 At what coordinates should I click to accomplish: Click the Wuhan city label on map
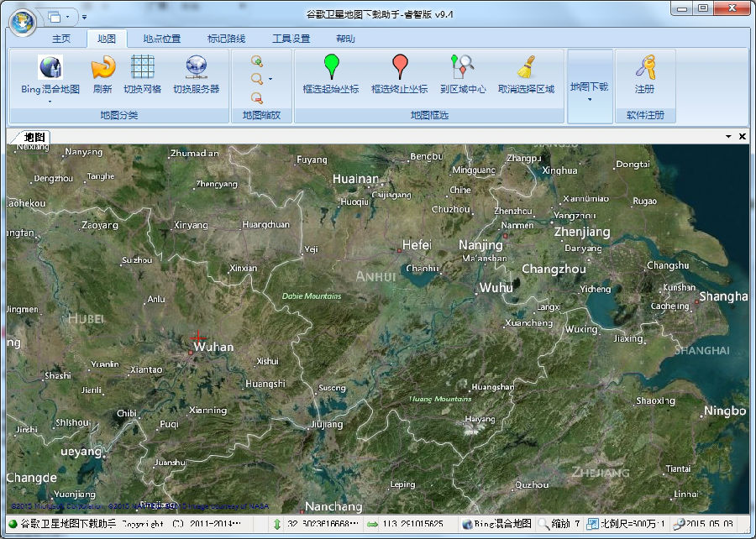click(x=213, y=347)
